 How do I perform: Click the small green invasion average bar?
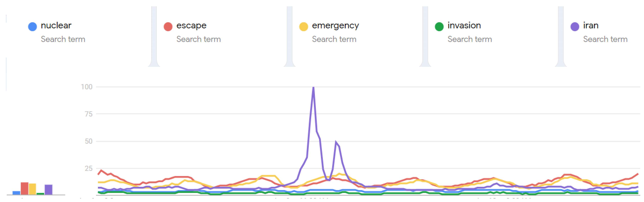point(40,193)
